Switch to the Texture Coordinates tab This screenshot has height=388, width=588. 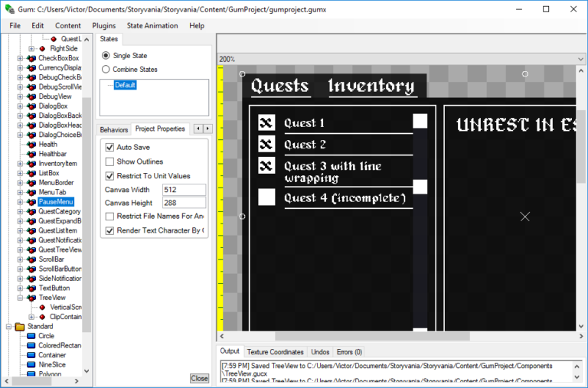click(x=276, y=352)
